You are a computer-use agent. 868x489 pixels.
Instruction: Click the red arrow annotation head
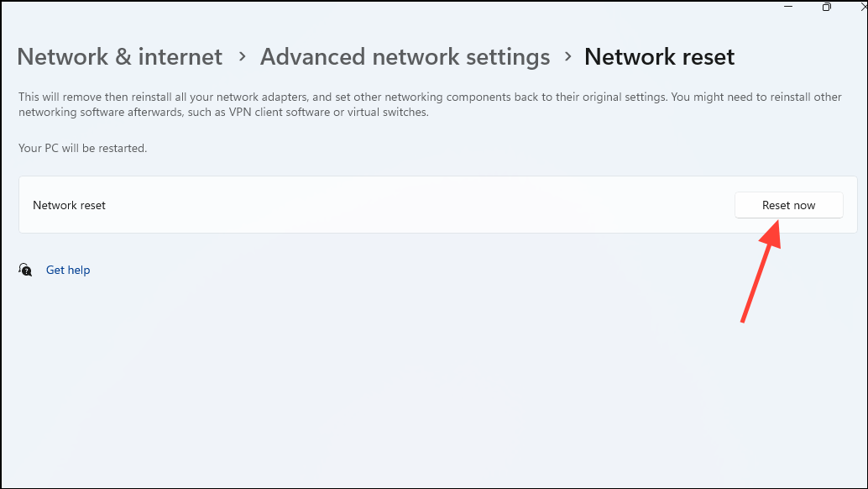pyautogui.click(x=771, y=234)
